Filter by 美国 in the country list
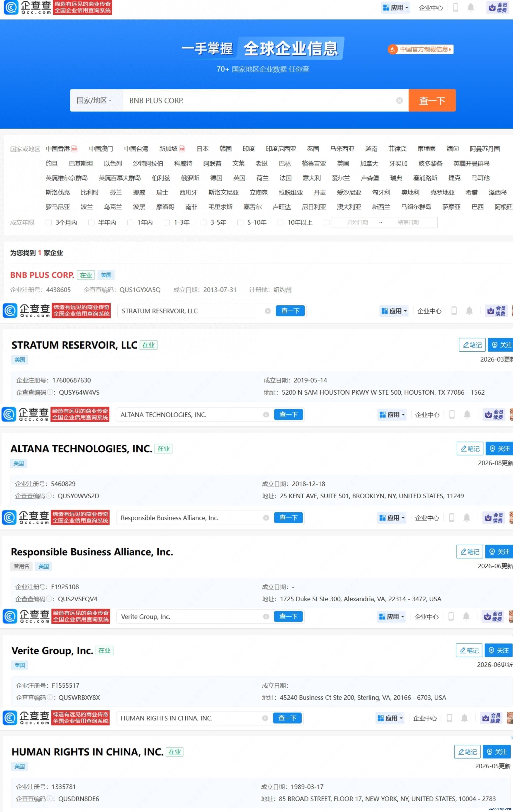 [x=343, y=163]
